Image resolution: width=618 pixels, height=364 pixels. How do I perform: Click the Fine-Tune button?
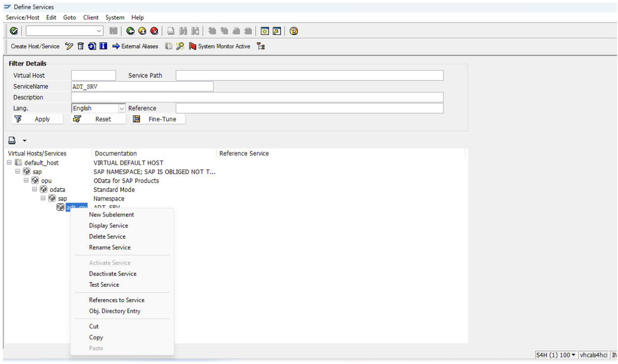click(158, 119)
